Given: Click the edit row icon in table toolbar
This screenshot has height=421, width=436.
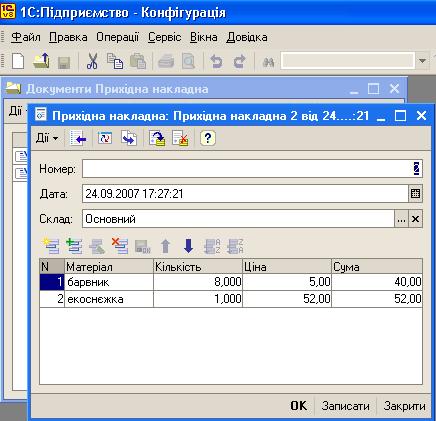Looking at the screenshot, I should coord(97,246).
